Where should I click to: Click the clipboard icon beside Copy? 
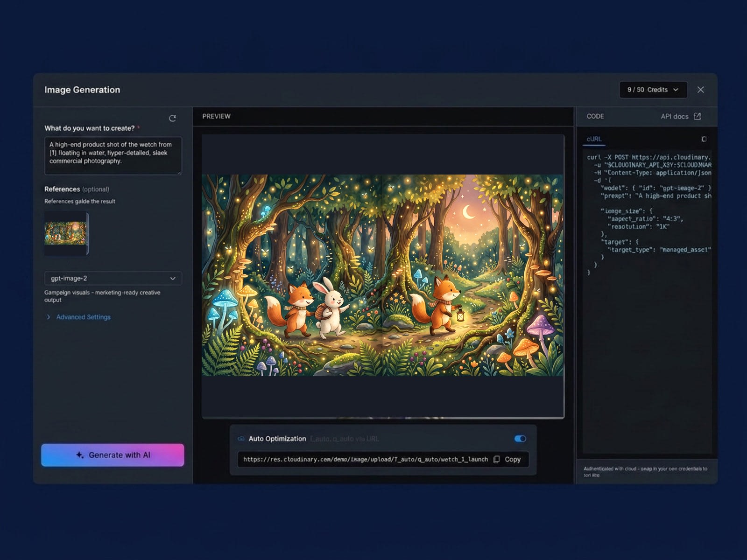[496, 459]
